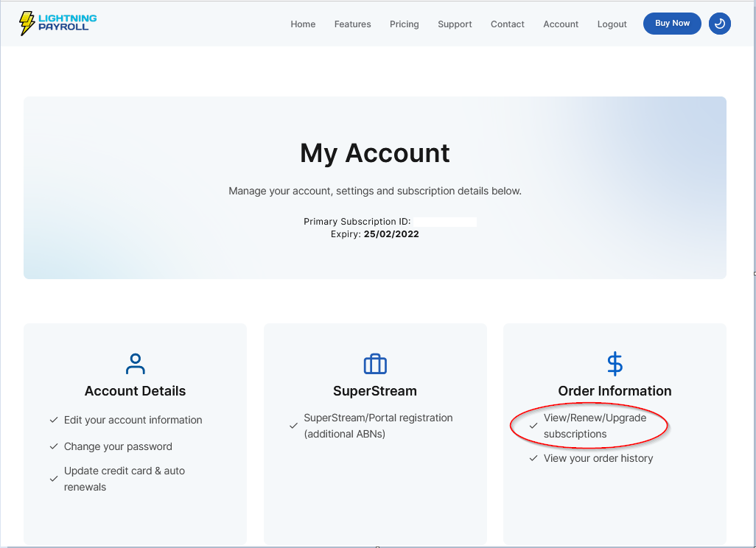Open the Home menu item
This screenshot has height=548, width=756.
point(303,24)
